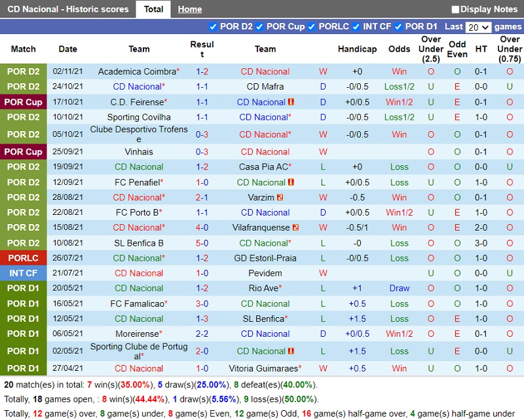Image resolution: width=524 pixels, height=420 pixels.
Task: Click the SL Benfica B team name
Action: tap(139, 243)
